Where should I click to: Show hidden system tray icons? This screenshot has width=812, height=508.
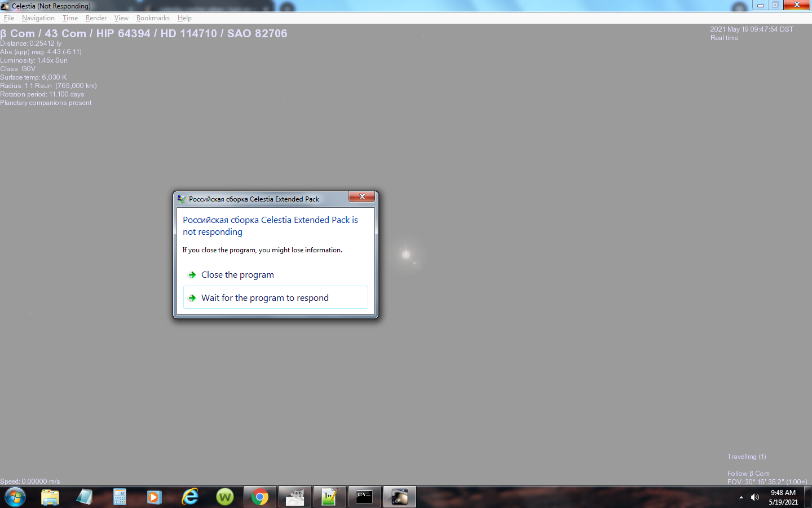741,497
